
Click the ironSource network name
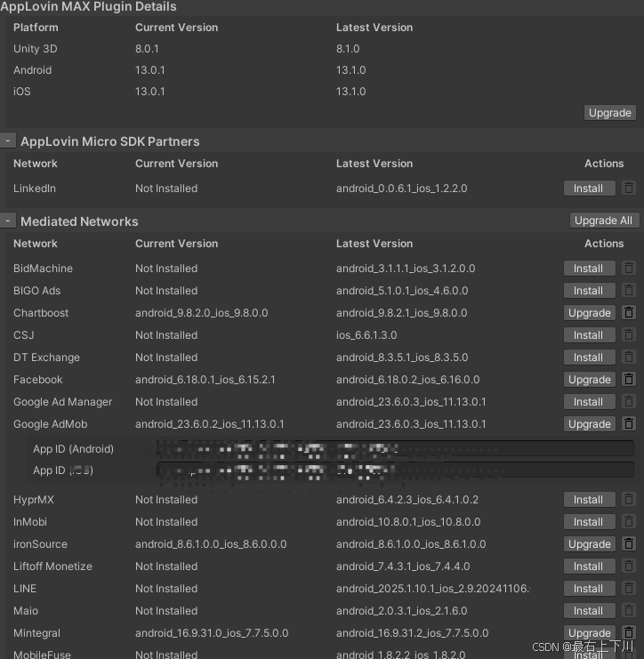pos(40,544)
